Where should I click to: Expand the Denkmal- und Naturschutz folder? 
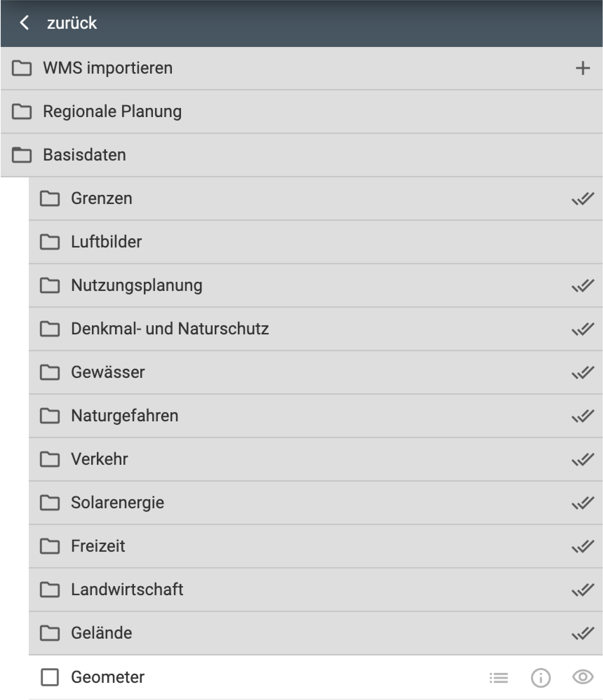[x=170, y=329]
